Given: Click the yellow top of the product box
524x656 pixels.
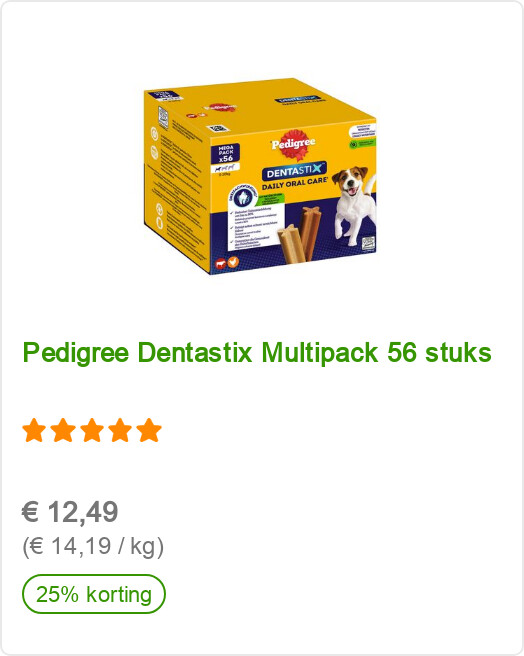Looking at the screenshot, I should pos(264,106).
